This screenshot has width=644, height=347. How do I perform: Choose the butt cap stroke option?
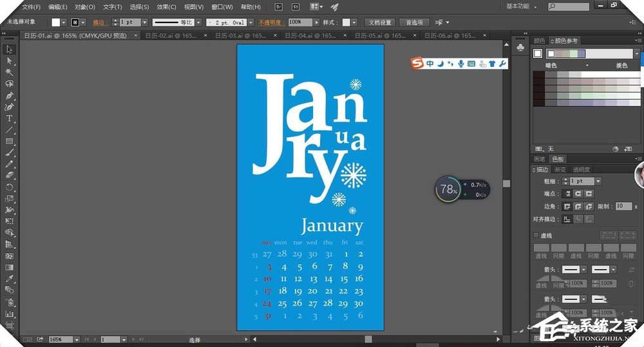(567, 194)
